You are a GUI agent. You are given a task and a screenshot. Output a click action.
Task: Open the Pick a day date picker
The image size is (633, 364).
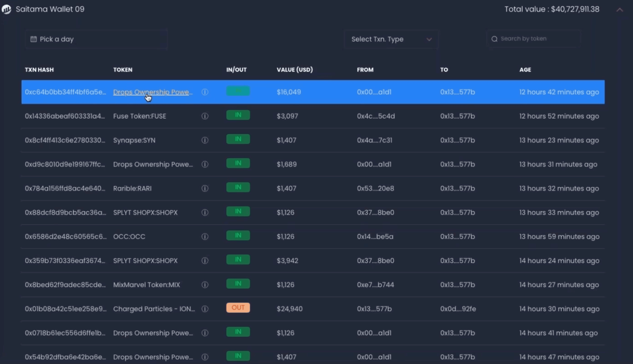click(x=96, y=39)
